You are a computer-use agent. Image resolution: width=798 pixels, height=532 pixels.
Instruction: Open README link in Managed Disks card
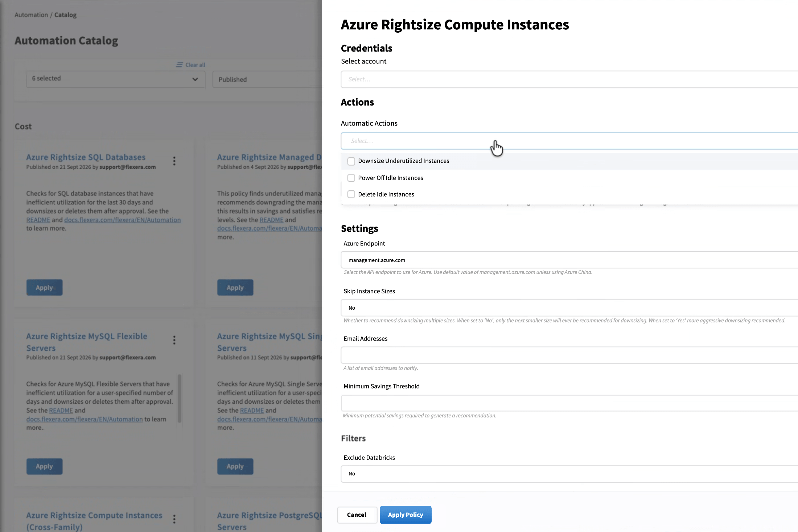coord(272,220)
